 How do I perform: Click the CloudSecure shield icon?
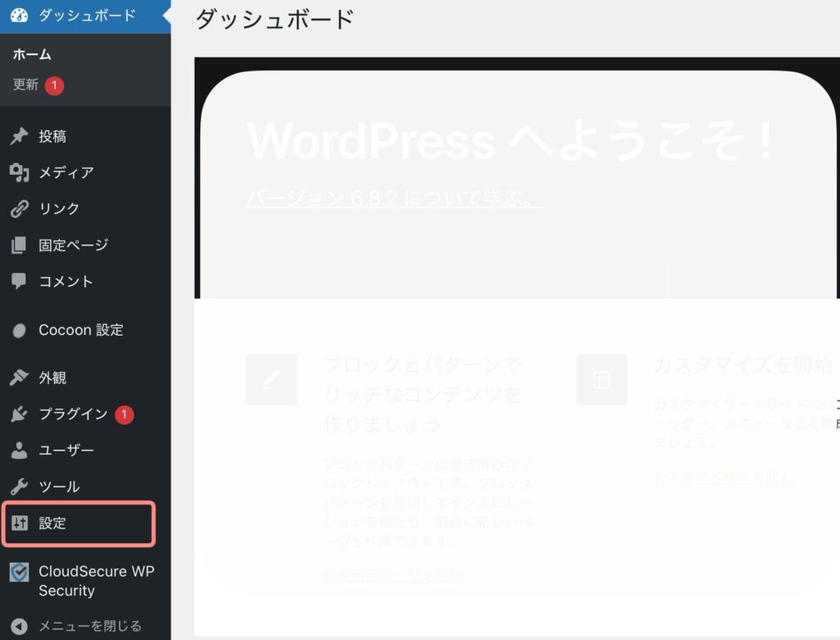tap(20, 573)
